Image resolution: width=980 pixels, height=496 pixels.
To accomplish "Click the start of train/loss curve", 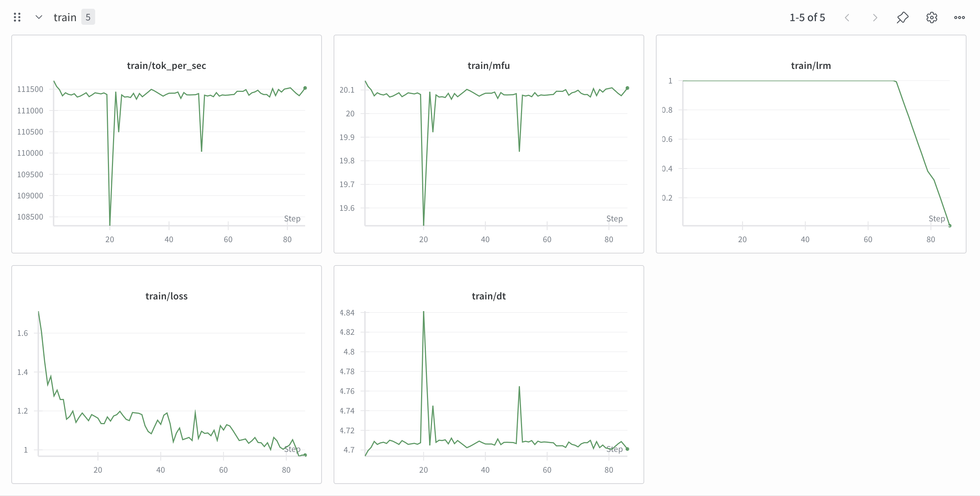I will (39, 312).
